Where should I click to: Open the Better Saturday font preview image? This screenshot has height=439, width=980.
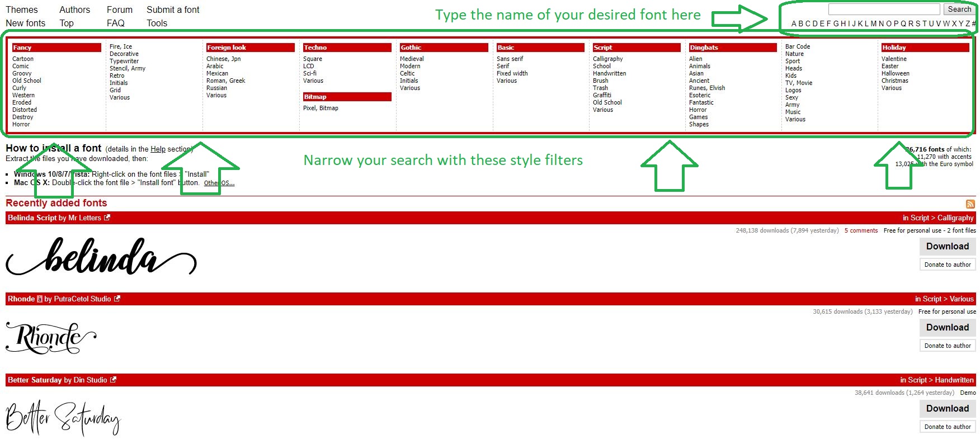[63, 418]
